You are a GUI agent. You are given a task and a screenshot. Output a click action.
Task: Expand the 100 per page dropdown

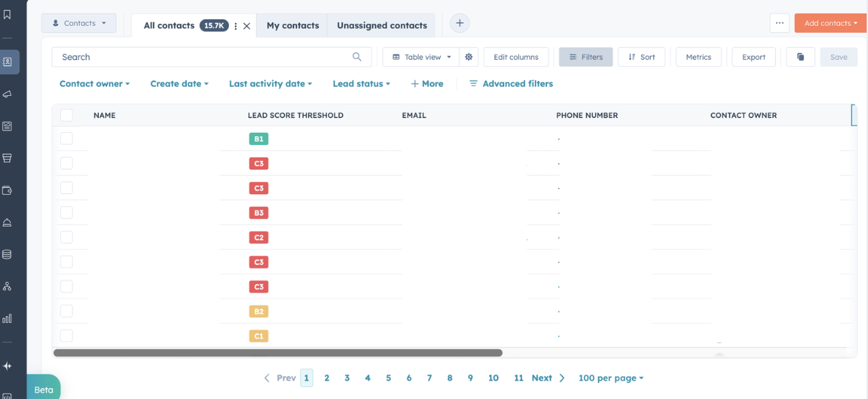610,378
